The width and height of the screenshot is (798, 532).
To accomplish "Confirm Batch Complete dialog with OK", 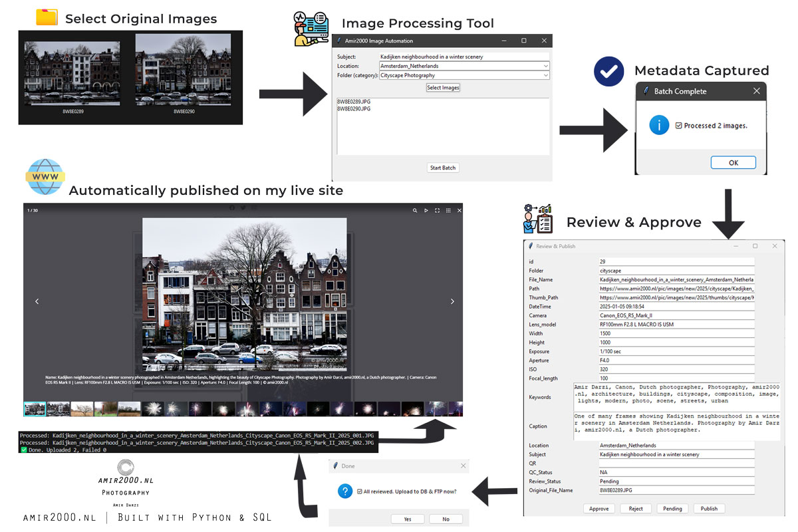I will point(733,162).
